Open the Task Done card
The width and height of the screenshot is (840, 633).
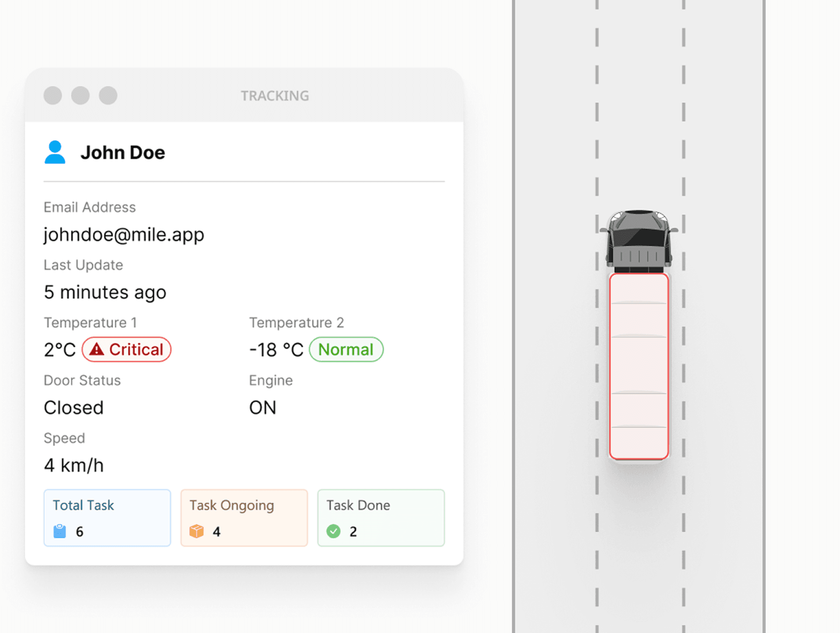coord(381,517)
